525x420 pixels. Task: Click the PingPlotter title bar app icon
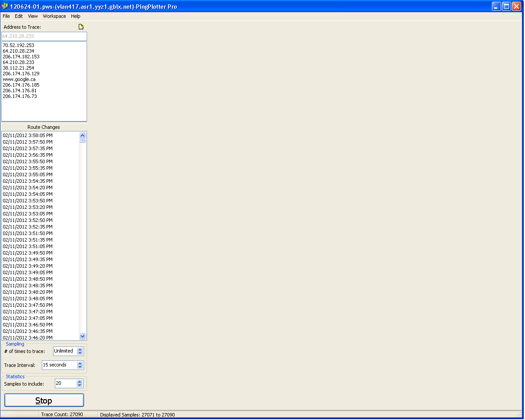click(x=5, y=7)
